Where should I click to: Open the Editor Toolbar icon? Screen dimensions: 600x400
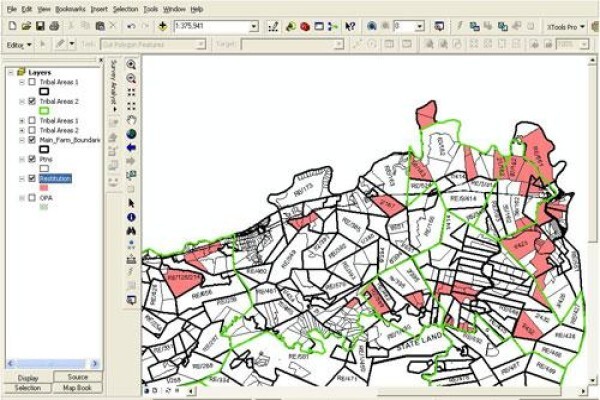273,26
